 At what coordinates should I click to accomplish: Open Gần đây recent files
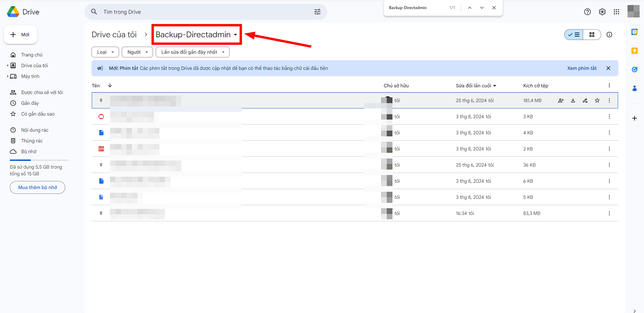30,103
